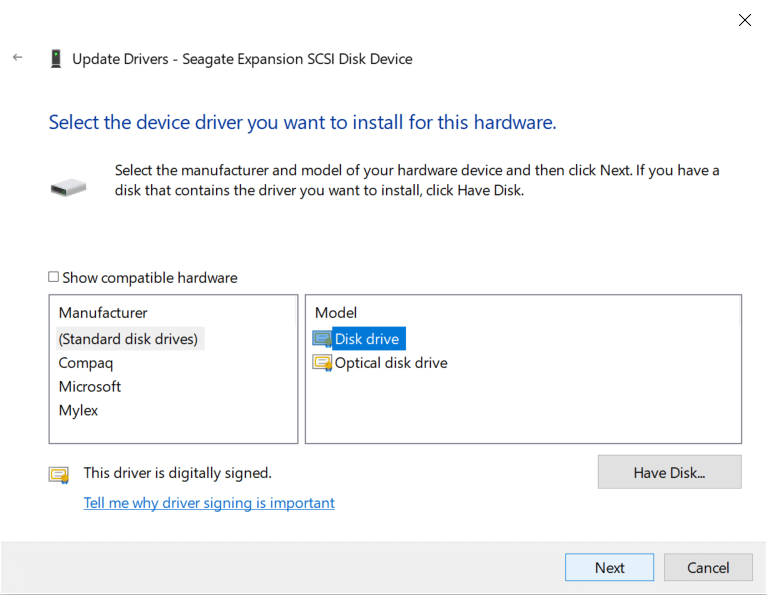
Task: Click the Manufacturer column header
Action: tap(103, 313)
